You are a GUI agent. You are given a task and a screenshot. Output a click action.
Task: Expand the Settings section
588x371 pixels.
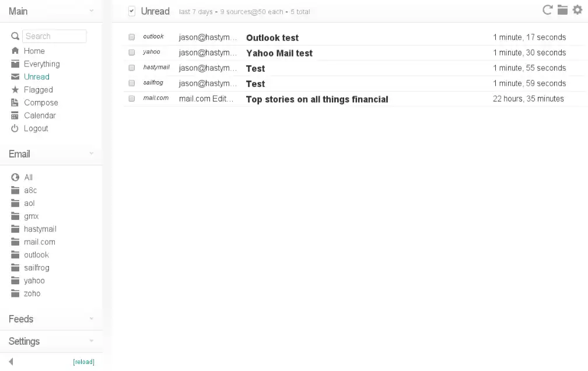tap(92, 341)
